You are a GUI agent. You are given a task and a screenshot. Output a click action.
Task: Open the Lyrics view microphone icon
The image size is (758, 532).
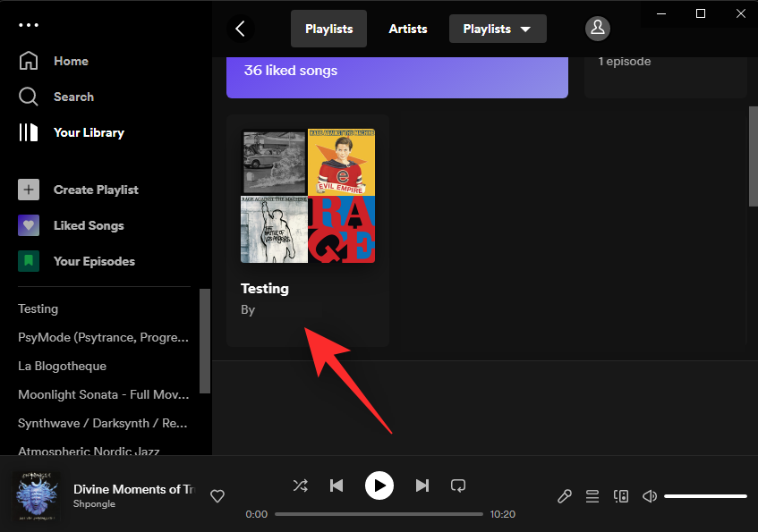[x=564, y=496]
